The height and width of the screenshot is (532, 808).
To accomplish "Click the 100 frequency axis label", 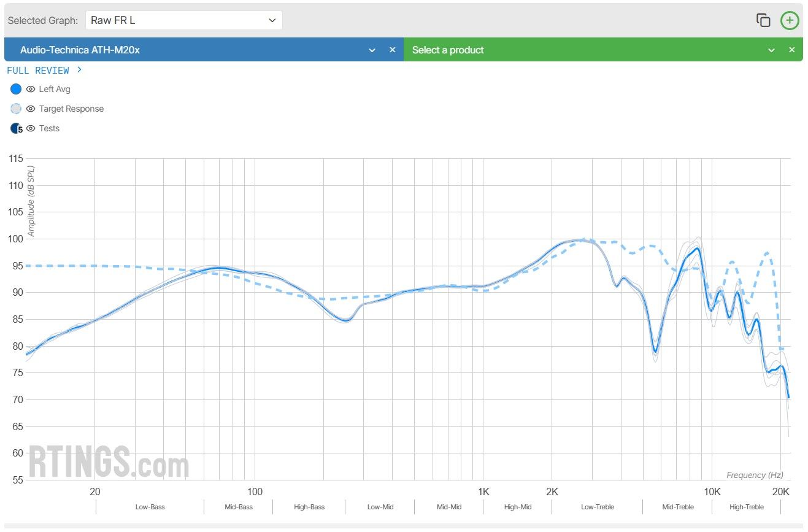I will [x=255, y=492].
